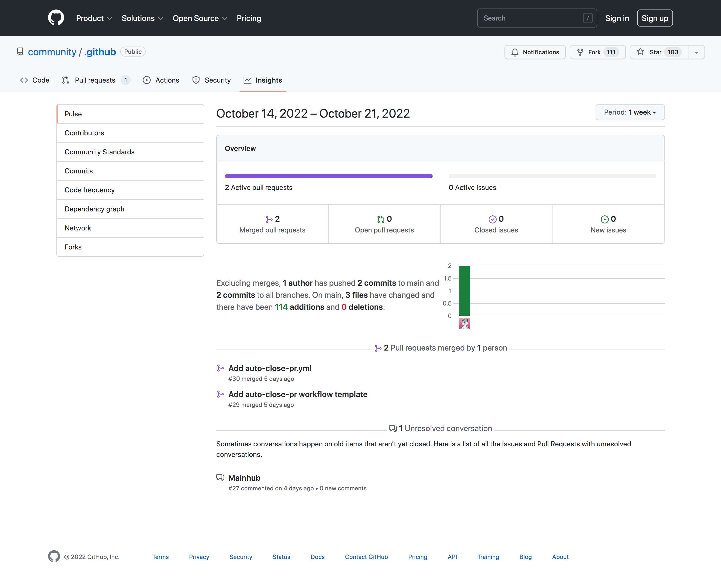The image size is (721, 588).
Task: Open Forks in the sidebar
Action: (130, 247)
